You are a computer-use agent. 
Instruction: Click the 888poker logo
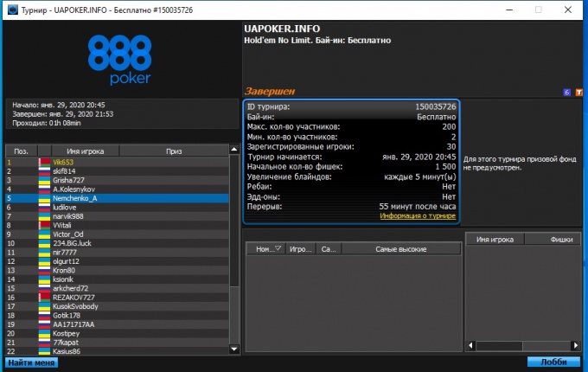coord(119,59)
